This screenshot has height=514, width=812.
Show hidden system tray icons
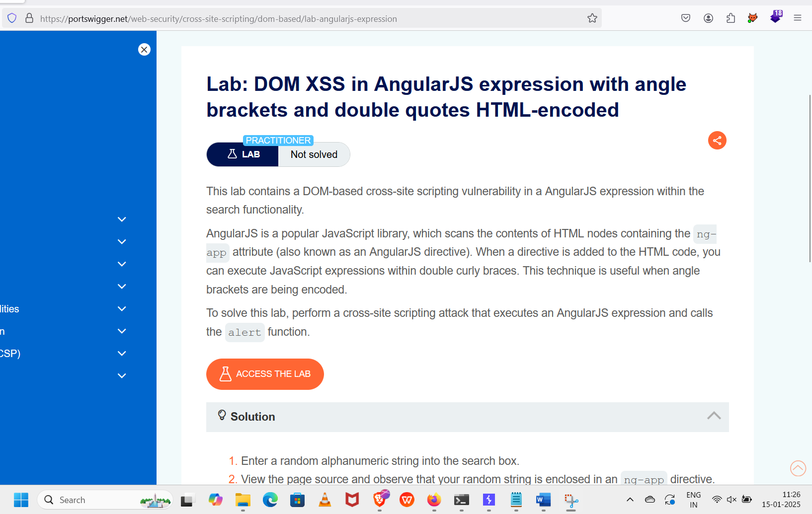630,500
